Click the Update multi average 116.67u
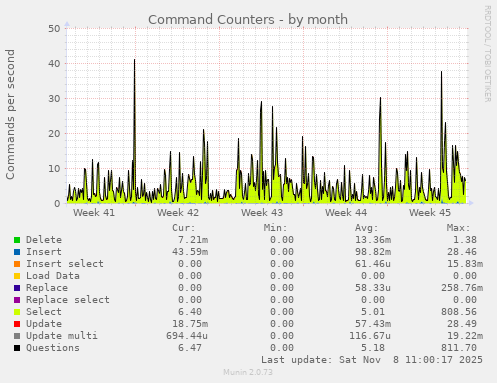This screenshot has height=383, width=497. pyautogui.click(x=370, y=336)
